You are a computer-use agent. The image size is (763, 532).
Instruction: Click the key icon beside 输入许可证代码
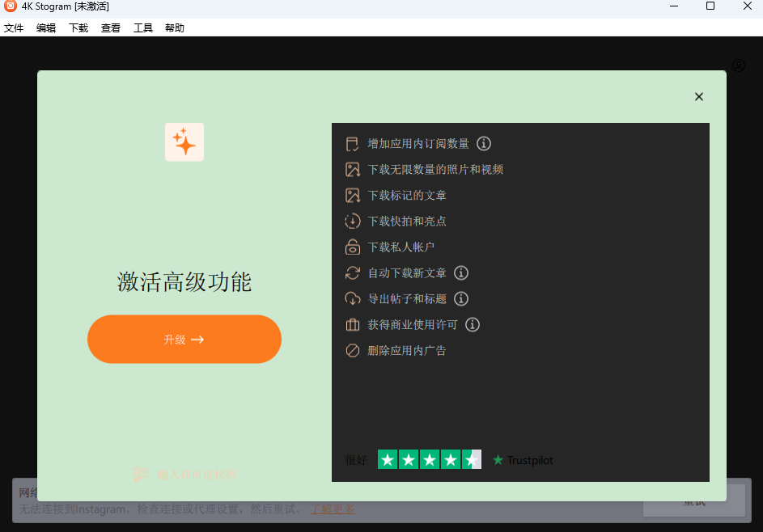click(x=140, y=474)
